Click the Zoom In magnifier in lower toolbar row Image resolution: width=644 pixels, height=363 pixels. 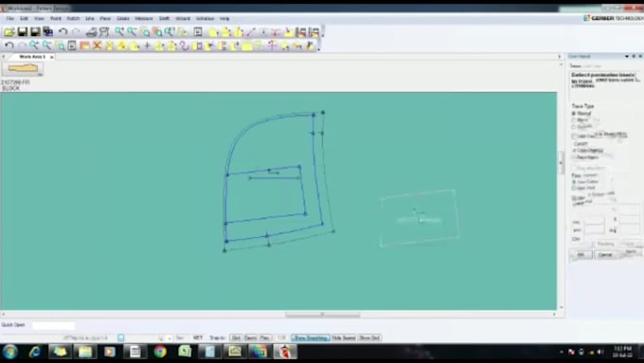point(34,45)
